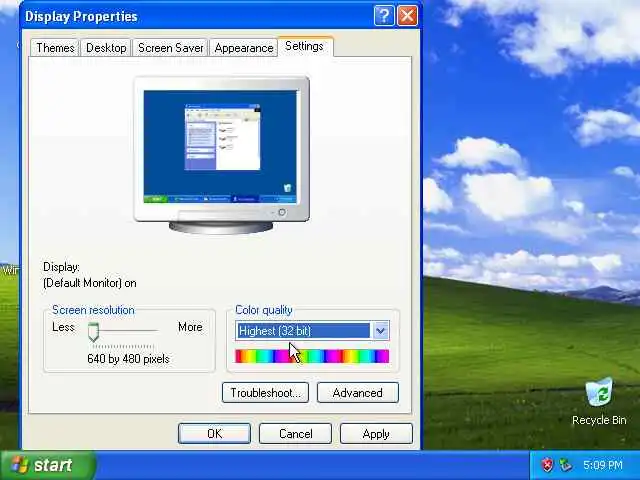The image size is (640, 480).
Task: Confirm with the OK button
Action: click(x=214, y=433)
